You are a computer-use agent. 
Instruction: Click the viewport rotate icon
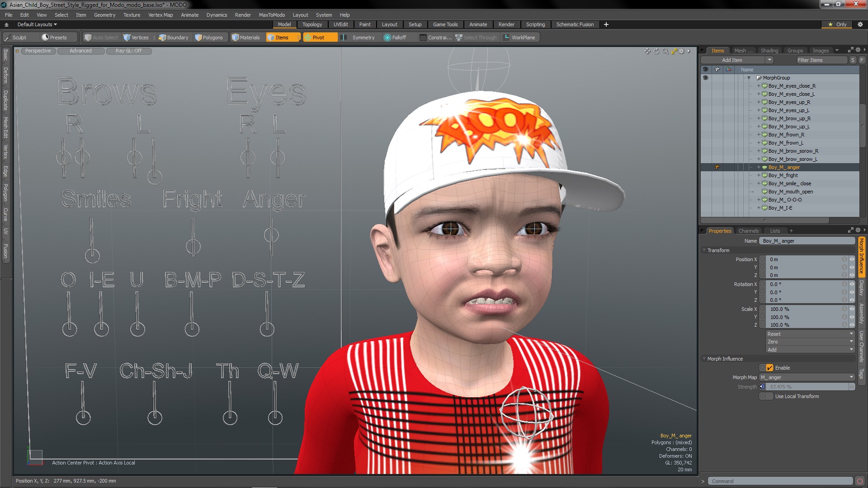[x=656, y=51]
